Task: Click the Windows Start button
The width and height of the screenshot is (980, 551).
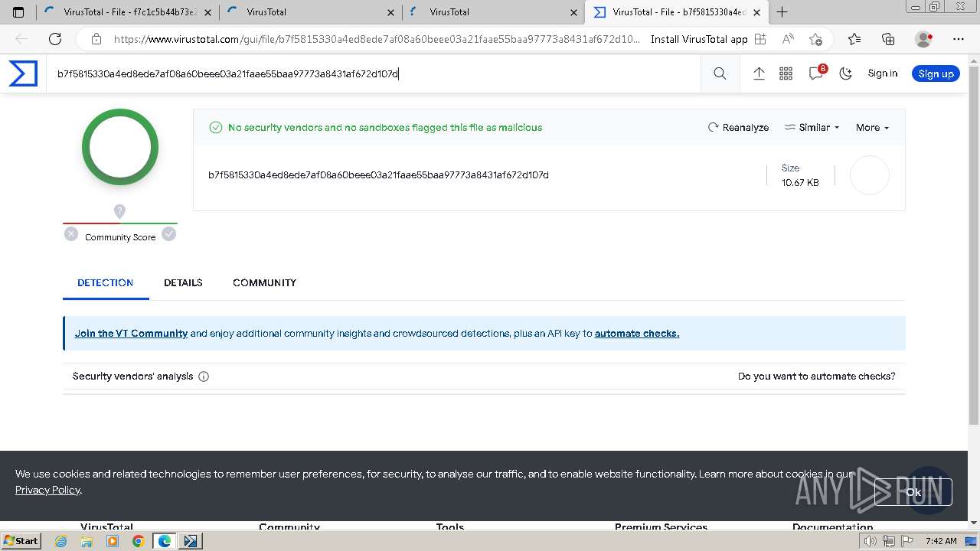Action: [x=21, y=540]
